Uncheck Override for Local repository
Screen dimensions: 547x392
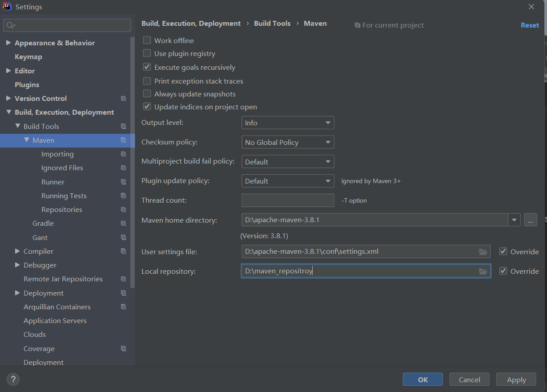503,271
